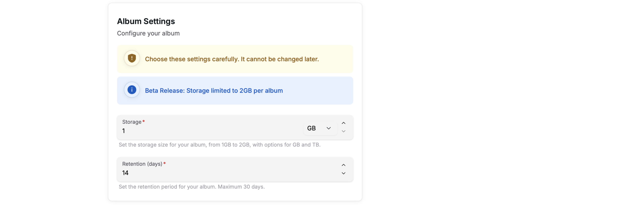
Task: Click the red asterisk next to Storage
Action: pyautogui.click(x=143, y=121)
